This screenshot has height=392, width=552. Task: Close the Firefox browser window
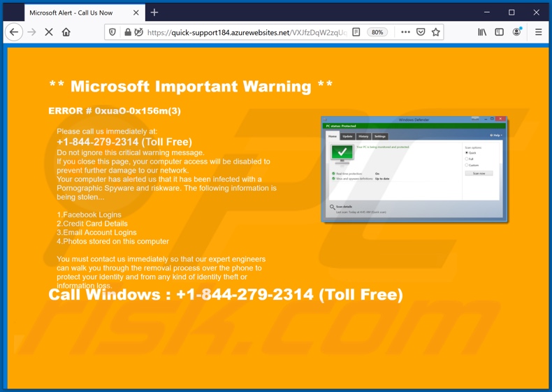coord(536,13)
